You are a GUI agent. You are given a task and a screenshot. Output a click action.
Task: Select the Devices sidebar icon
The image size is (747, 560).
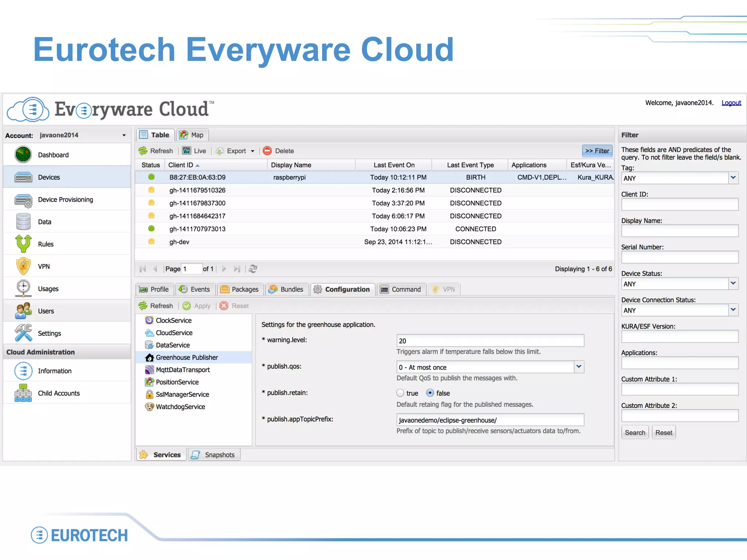click(x=23, y=177)
